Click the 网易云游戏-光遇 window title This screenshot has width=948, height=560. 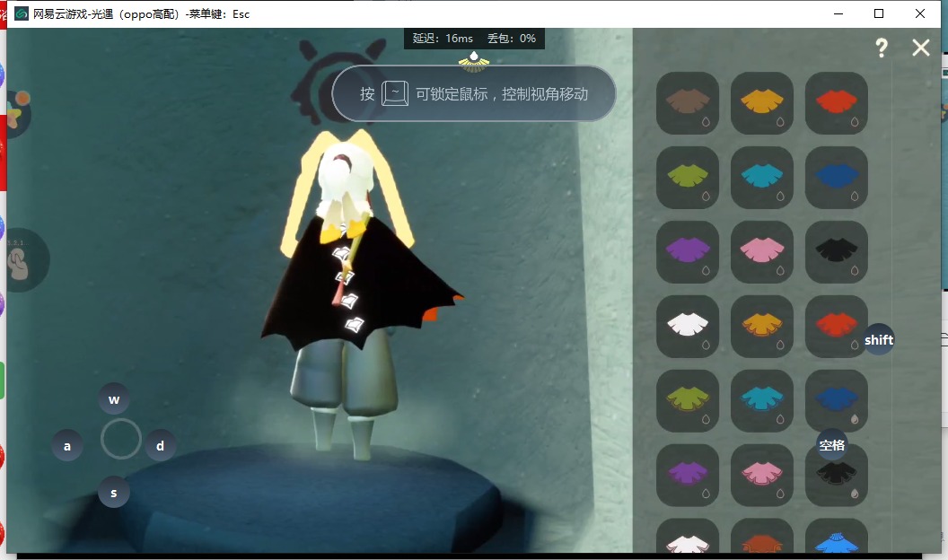tap(142, 13)
